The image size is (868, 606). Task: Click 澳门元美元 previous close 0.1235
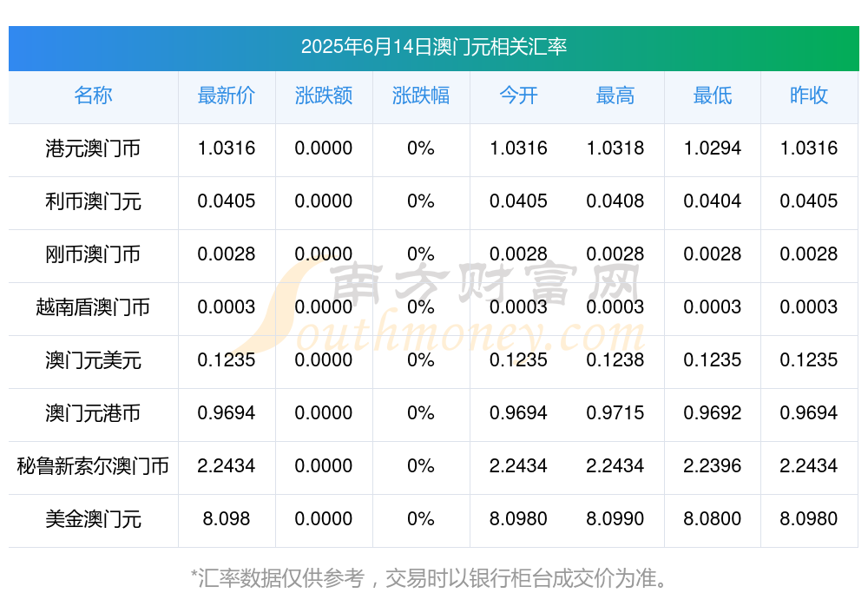point(809,360)
